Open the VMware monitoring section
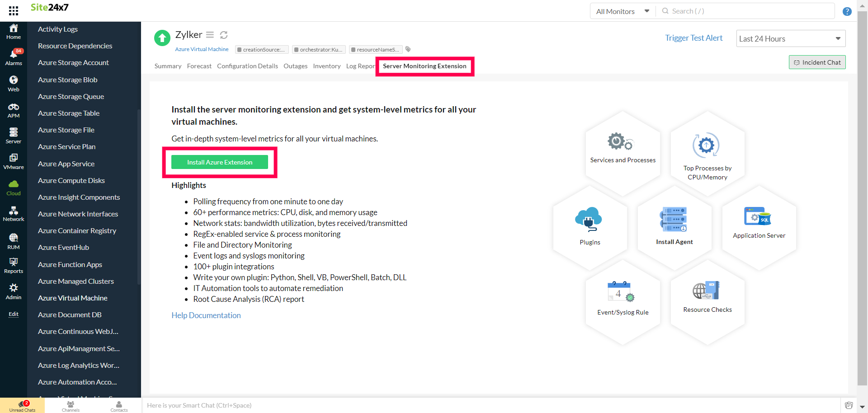 14,161
